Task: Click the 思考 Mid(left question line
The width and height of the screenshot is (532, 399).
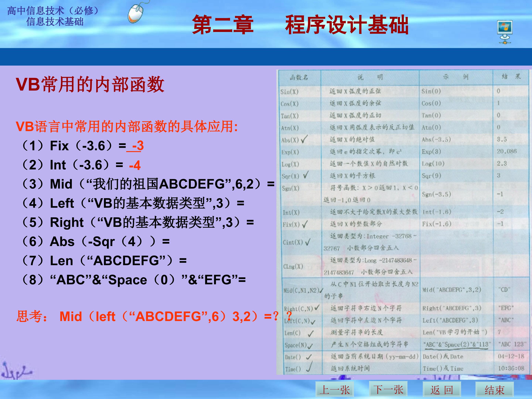Action: tap(154, 316)
